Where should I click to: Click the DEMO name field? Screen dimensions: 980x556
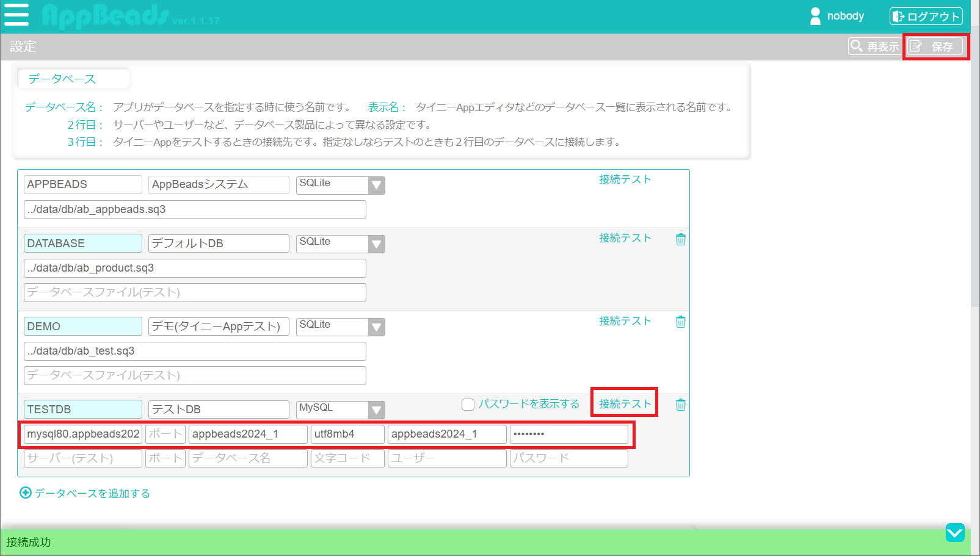[x=83, y=326]
